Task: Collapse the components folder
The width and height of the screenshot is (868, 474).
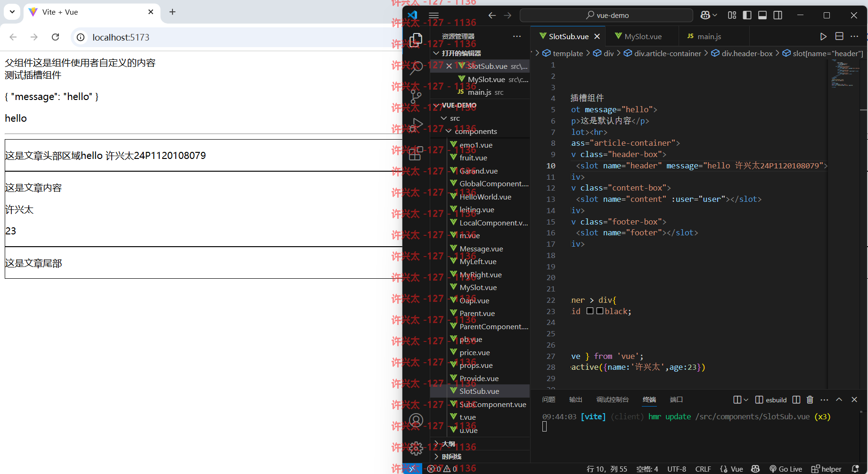Action: coord(480,131)
